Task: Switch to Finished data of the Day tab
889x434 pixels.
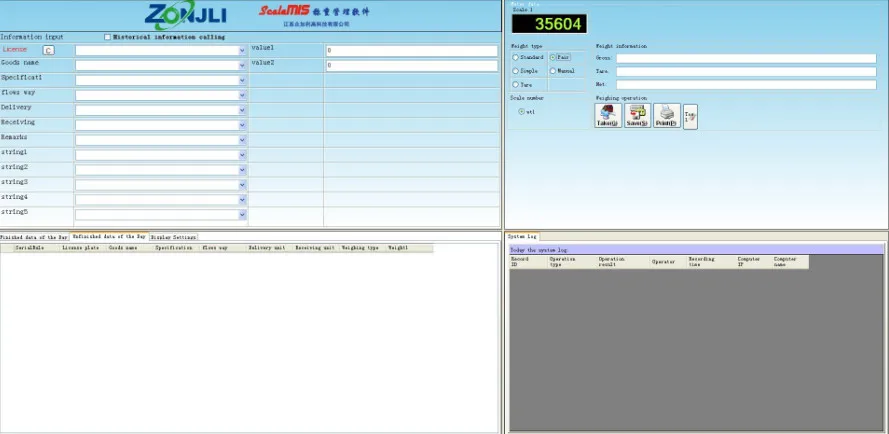Action: point(34,237)
